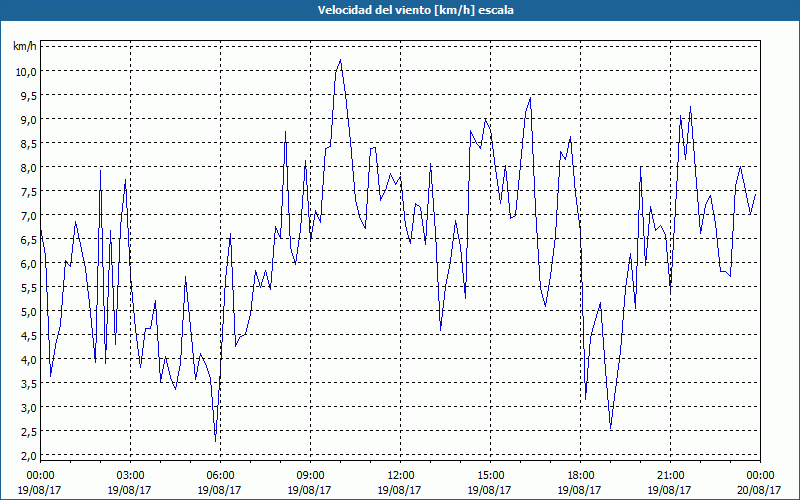Click the '9,0' y-axis label
Image resolution: width=800 pixels, height=500 pixels.
29,119
